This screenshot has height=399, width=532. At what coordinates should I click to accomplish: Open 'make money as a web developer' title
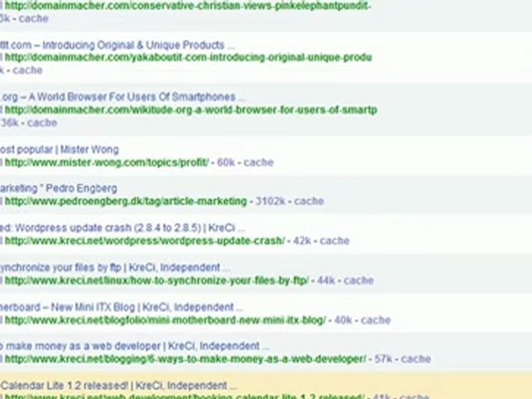pyautogui.click(x=134, y=346)
